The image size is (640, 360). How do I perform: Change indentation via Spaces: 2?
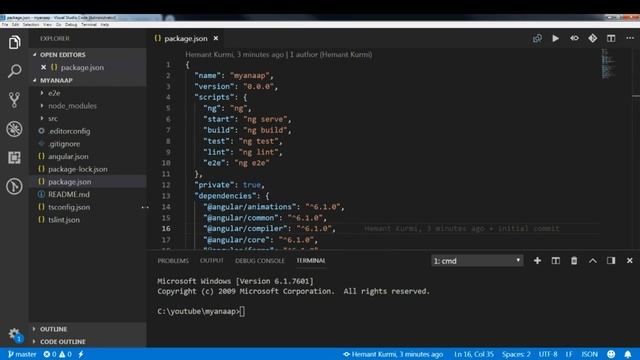(516, 354)
